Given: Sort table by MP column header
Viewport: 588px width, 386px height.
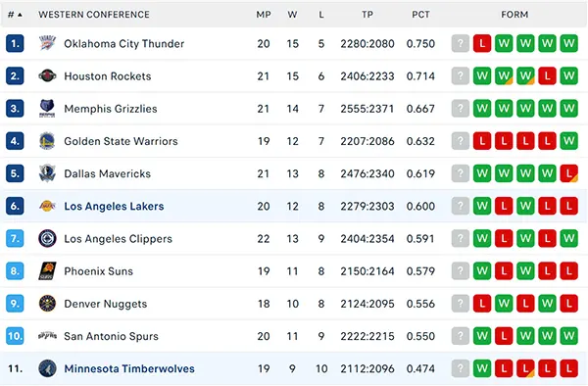Looking at the screenshot, I should click(264, 15).
